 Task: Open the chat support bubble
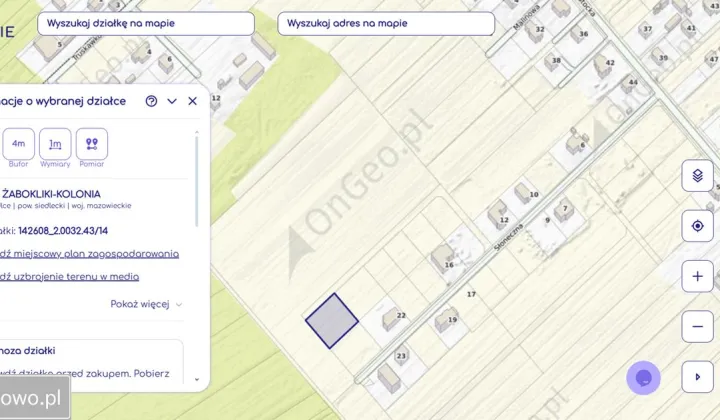coord(643,378)
